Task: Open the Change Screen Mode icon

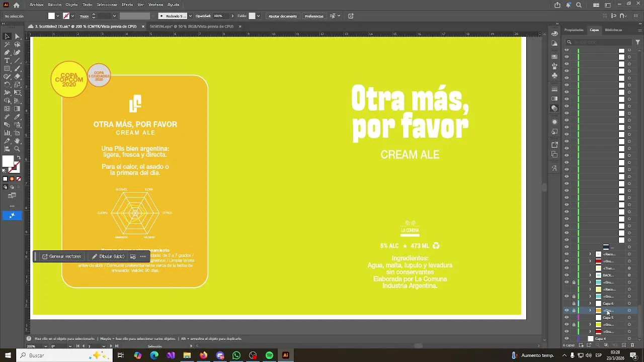Action: [12, 196]
